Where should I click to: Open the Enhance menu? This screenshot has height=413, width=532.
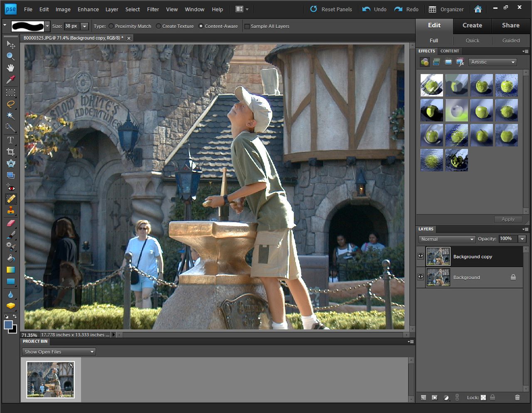pyautogui.click(x=88, y=9)
